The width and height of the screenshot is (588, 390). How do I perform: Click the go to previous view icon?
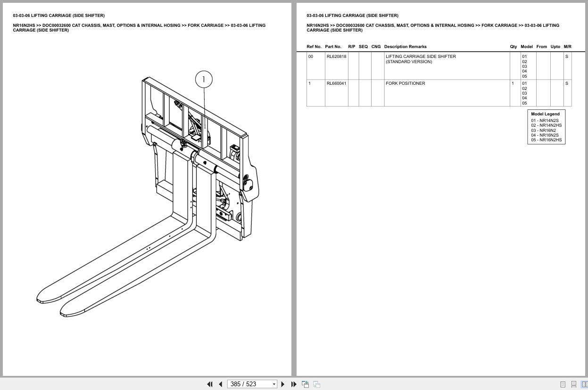[x=305, y=384]
